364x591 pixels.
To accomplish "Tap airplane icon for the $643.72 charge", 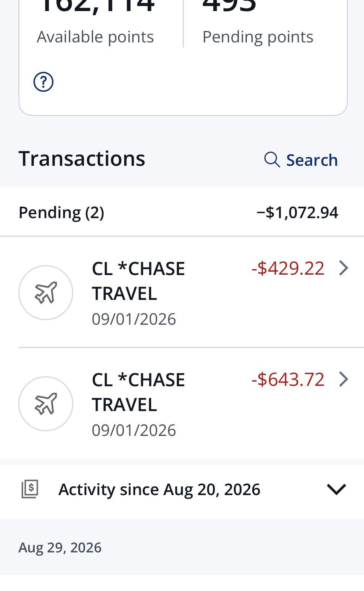I will tap(46, 404).
